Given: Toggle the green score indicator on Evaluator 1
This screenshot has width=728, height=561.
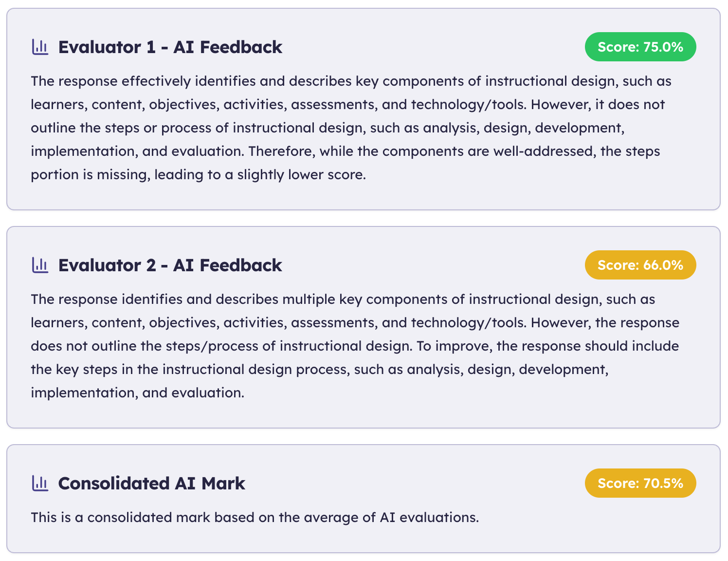Looking at the screenshot, I should coord(640,47).
